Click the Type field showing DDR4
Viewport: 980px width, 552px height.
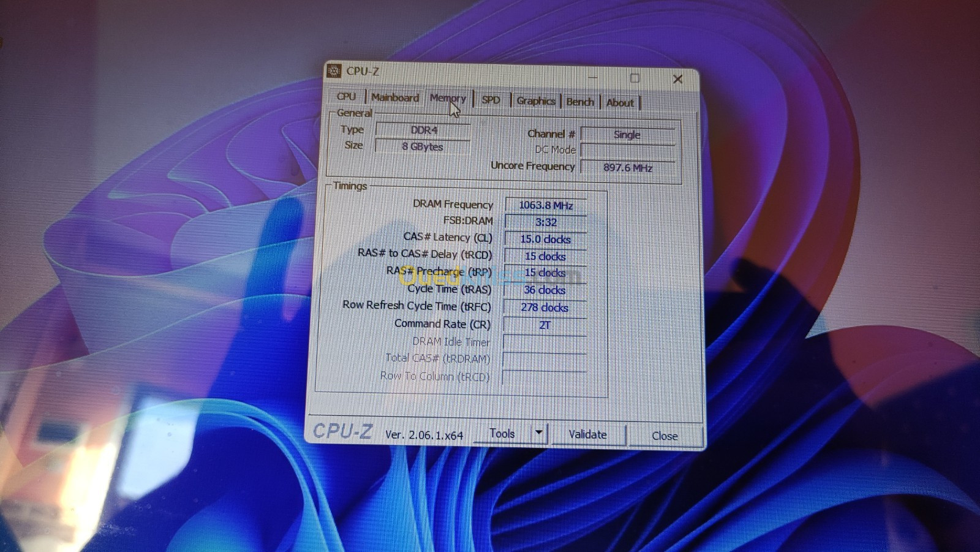point(423,130)
